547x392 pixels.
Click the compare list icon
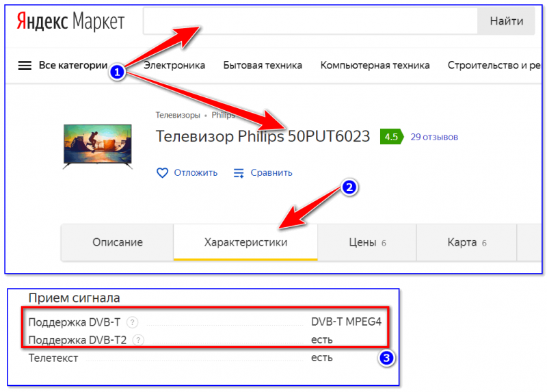[239, 173]
